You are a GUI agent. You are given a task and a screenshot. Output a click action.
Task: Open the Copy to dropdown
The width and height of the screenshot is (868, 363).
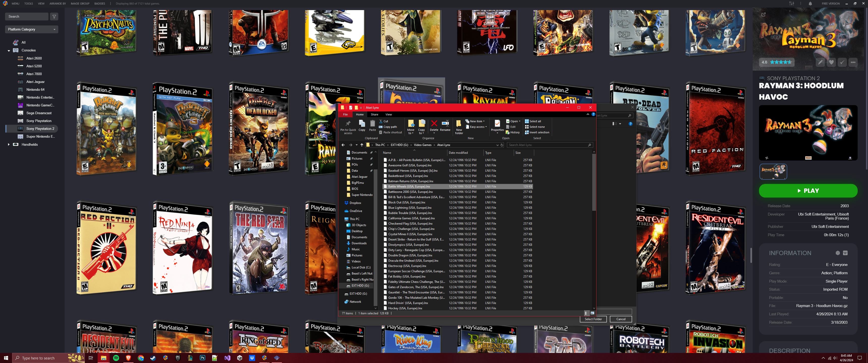pyautogui.click(x=422, y=127)
